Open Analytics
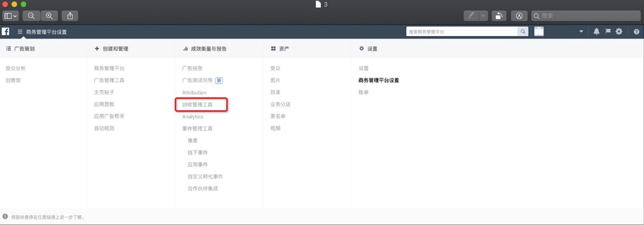Image resolution: width=644 pixels, height=225 pixels. tap(192, 117)
